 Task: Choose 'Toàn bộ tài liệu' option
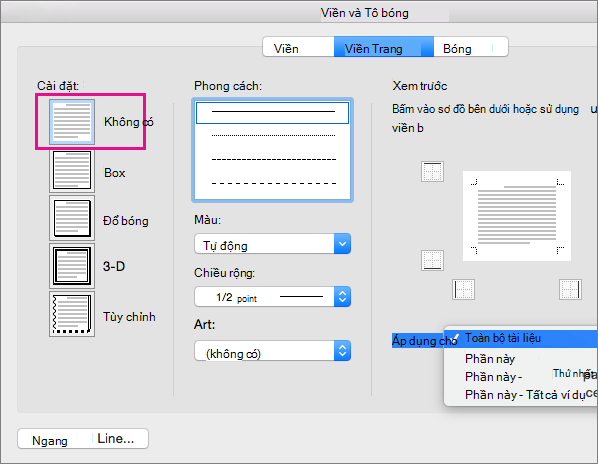click(x=521, y=339)
